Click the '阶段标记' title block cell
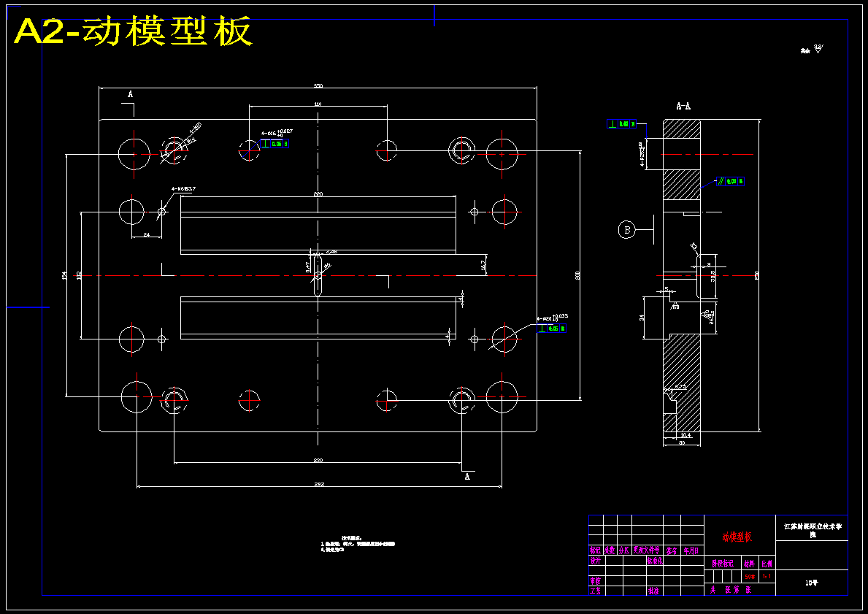 [723, 564]
